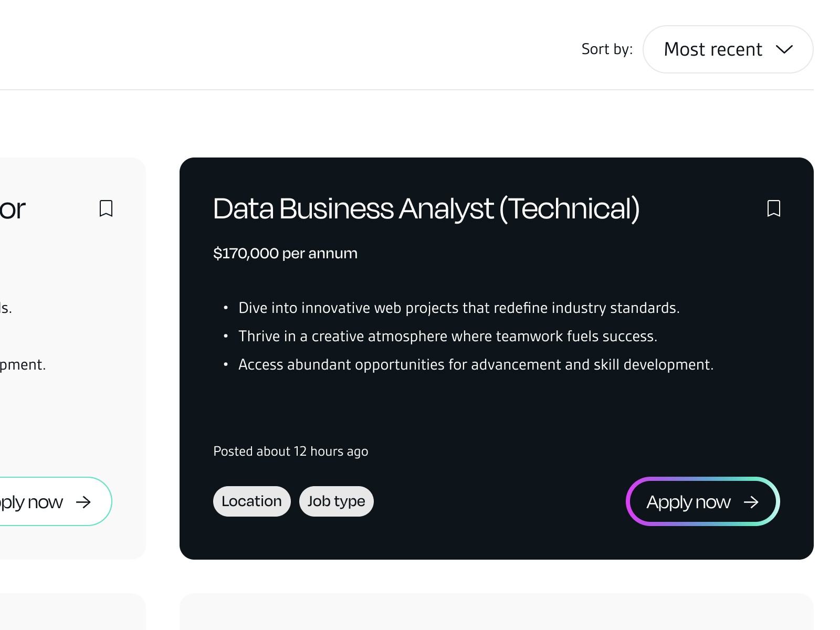This screenshot has height=630, width=840.
Task: Click arrow icon in dark card's Apply now
Action: click(751, 502)
